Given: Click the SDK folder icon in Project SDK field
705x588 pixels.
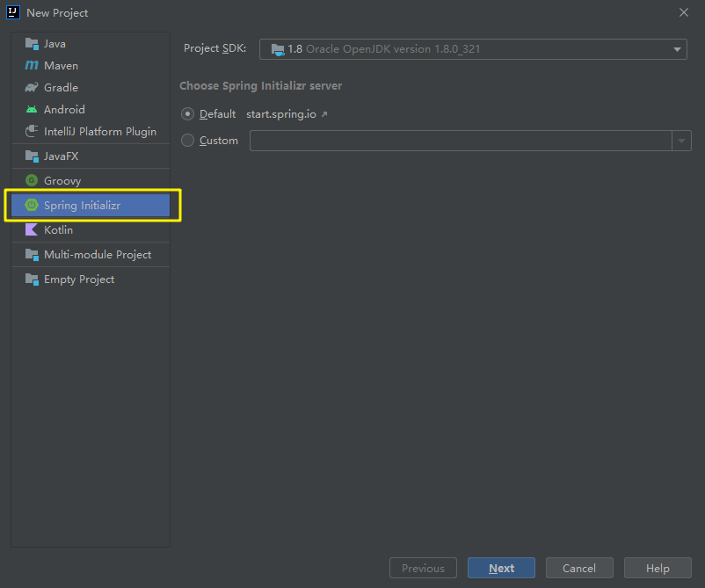Looking at the screenshot, I should [278, 49].
